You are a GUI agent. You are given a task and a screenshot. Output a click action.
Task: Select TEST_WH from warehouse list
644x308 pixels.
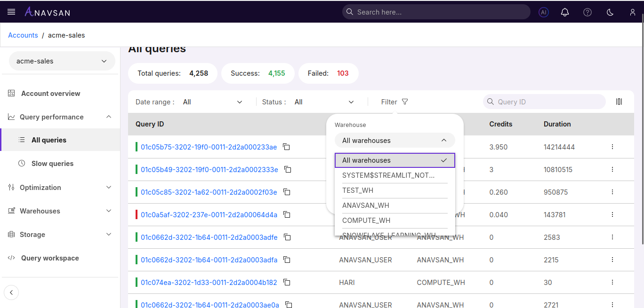point(358,190)
